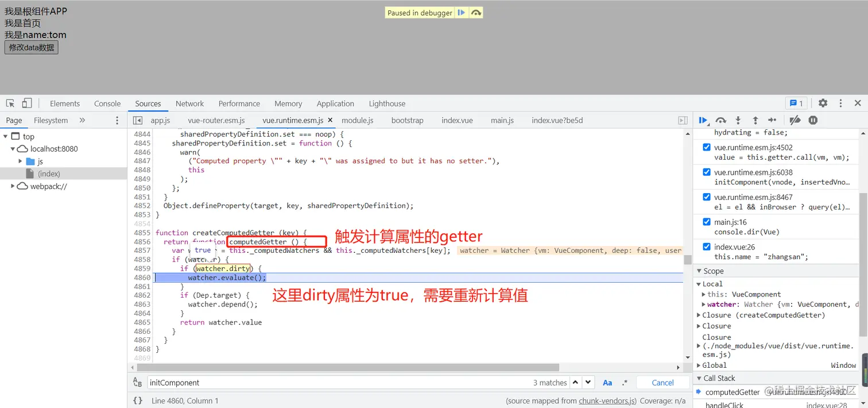Hide the navigator sidebar icon
Screen dimensions: 868x408
138,120
